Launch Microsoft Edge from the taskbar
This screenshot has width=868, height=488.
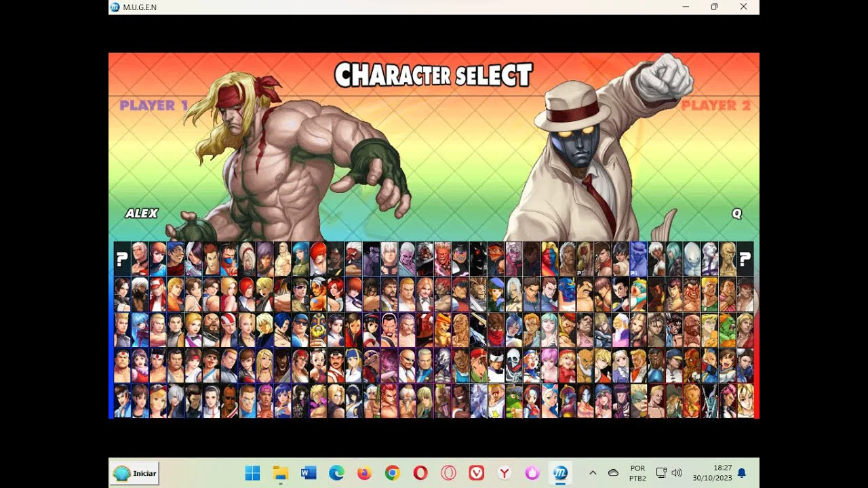(x=336, y=473)
